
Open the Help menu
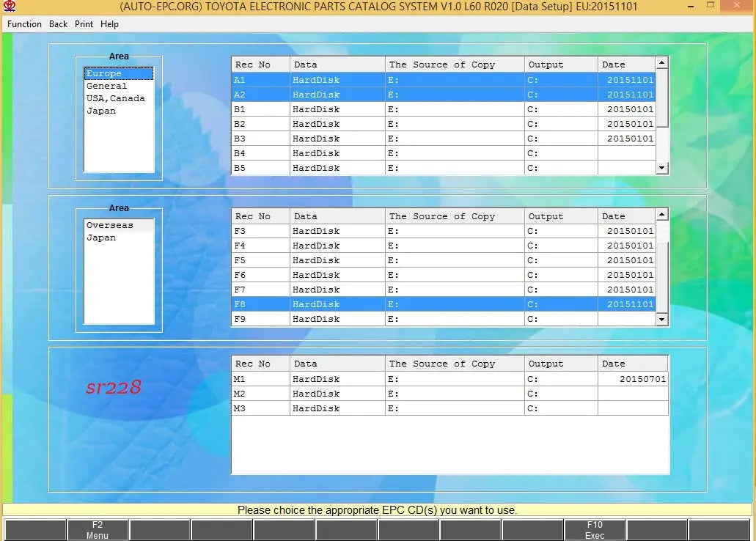(109, 23)
